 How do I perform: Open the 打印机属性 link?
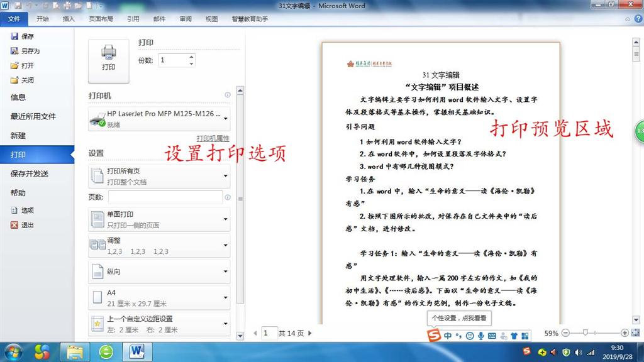[x=213, y=138]
